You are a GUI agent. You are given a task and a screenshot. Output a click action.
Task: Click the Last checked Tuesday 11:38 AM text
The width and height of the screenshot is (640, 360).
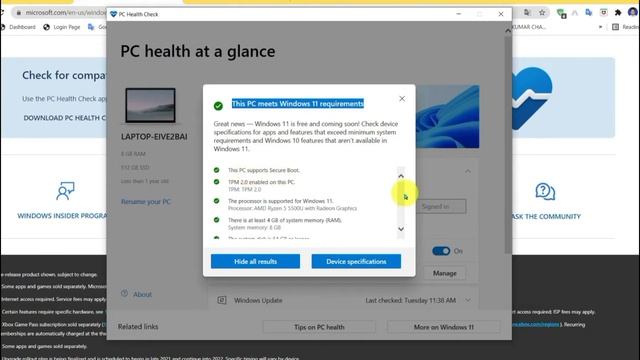tap(411, 300)
